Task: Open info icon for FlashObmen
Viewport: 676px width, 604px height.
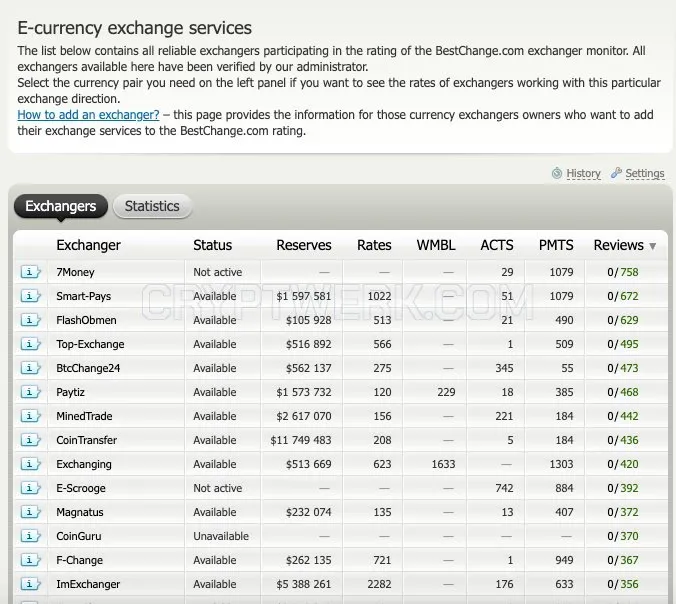Action: pyautogui.click(x=31, y=320)
